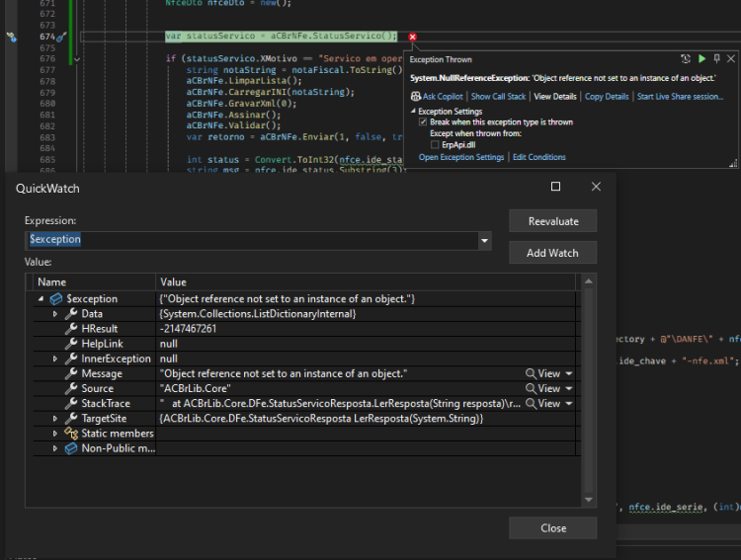The width and height of the screenshot is (741, 560).
Task: Click the green Continue arrow in exception popup
Action: [702, 58]
